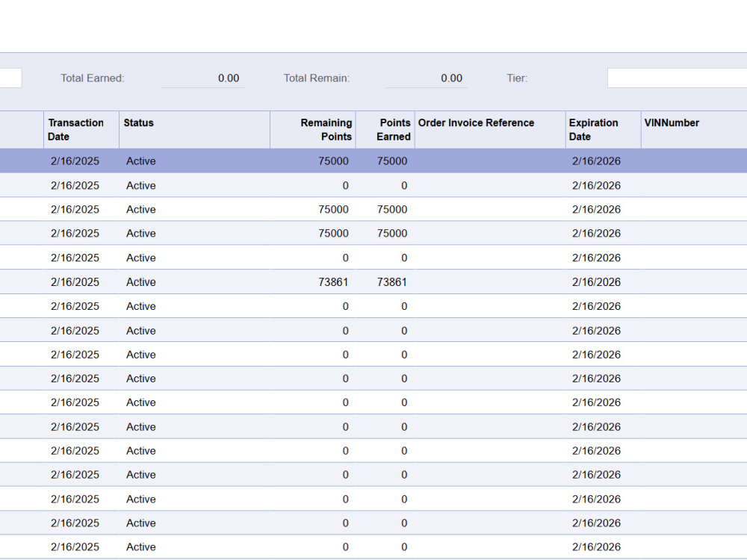Viewport: 747px width, 560px height.
Task: Select transaction date in the 73861 row
Action: (x=75, y=282)
